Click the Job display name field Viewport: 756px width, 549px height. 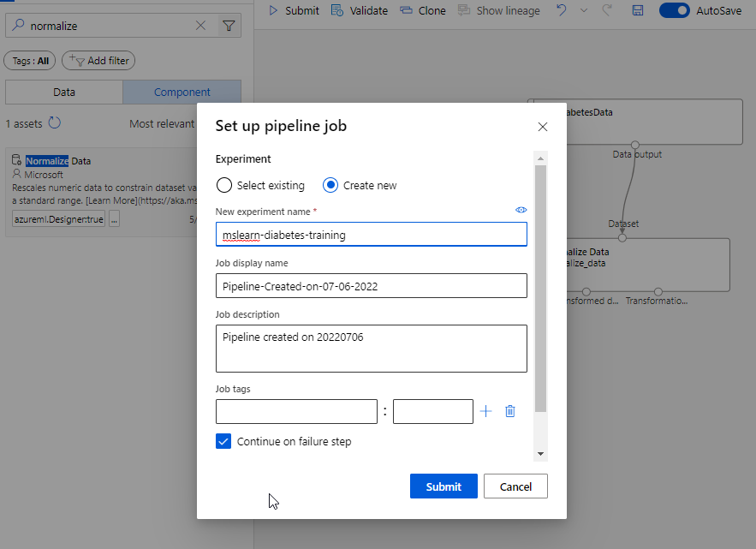pyautogui.click(x=371, y=286)
